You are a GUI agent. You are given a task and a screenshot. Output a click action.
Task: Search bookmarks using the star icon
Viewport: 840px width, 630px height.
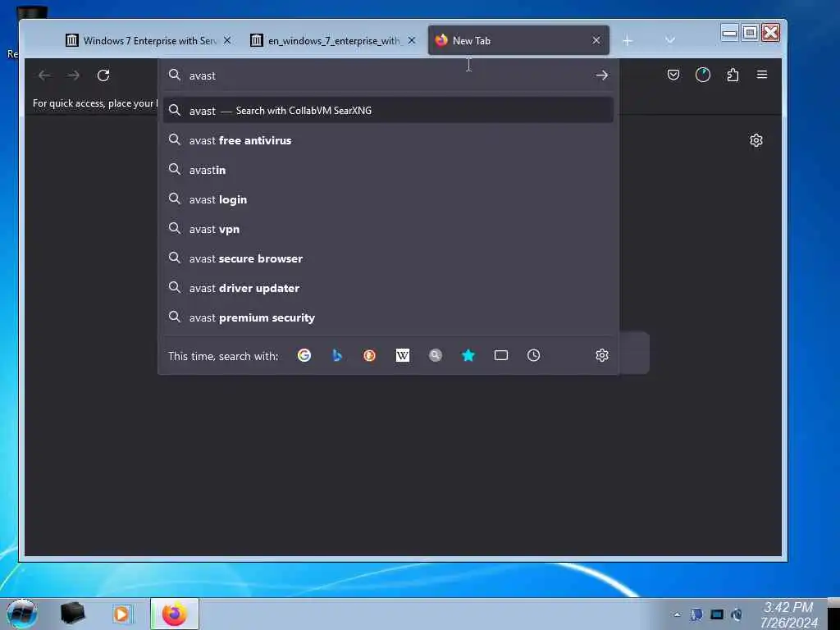[468, 355]
